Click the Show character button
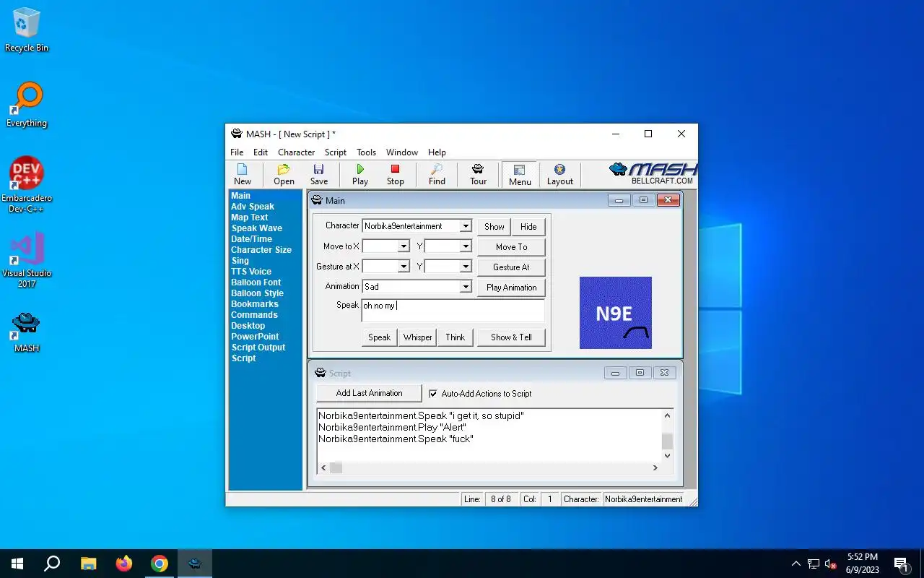The width and height of the screenshot is (924, 578). tap(494, 226)
